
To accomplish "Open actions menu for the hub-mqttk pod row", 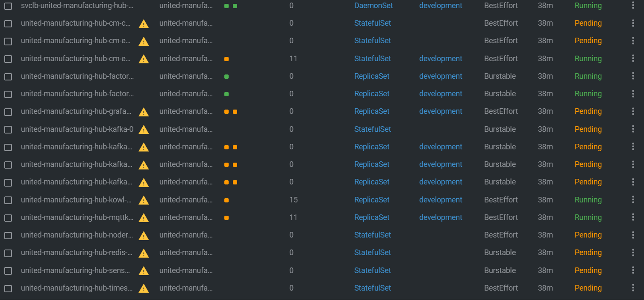I will 633,217.
